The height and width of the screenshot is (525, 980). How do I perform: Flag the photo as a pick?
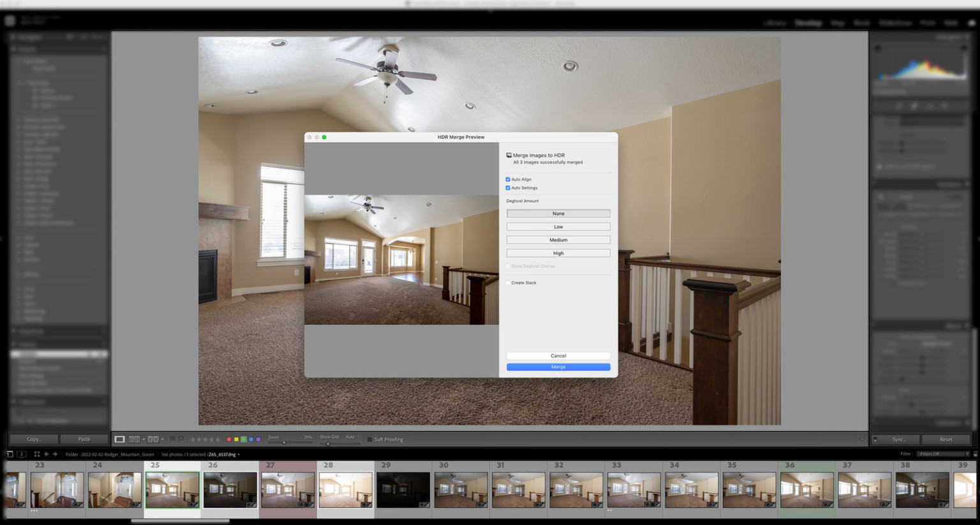(x=172, y=438)
